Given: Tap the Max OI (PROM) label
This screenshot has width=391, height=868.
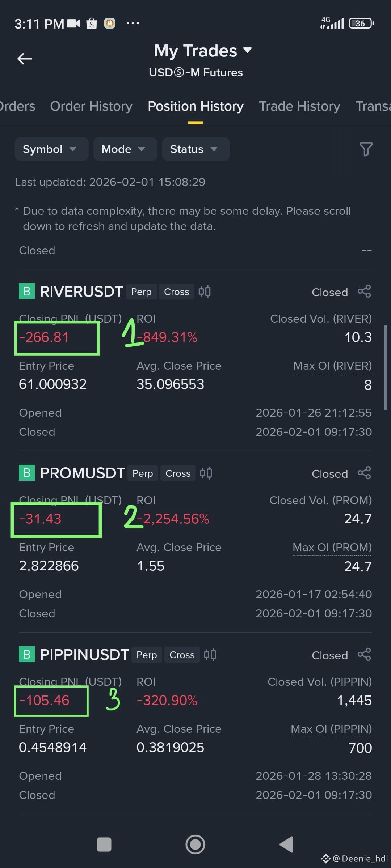Looking at the screenshot, I should (332, 548).
